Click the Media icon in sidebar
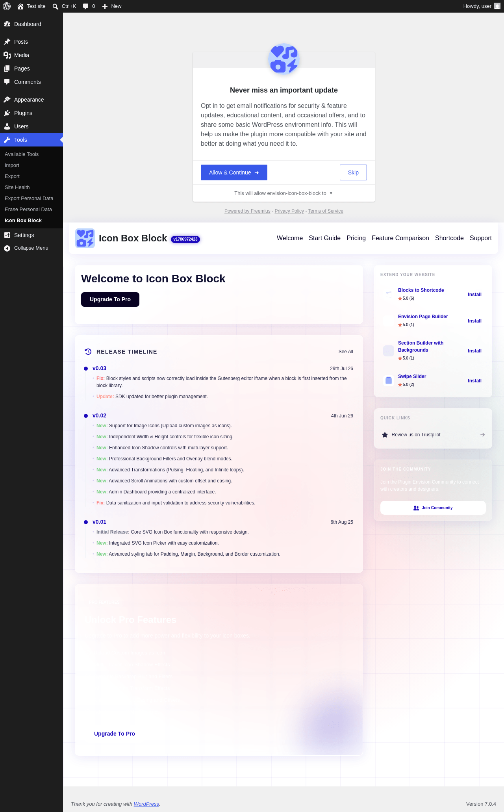 pos(7,55)
